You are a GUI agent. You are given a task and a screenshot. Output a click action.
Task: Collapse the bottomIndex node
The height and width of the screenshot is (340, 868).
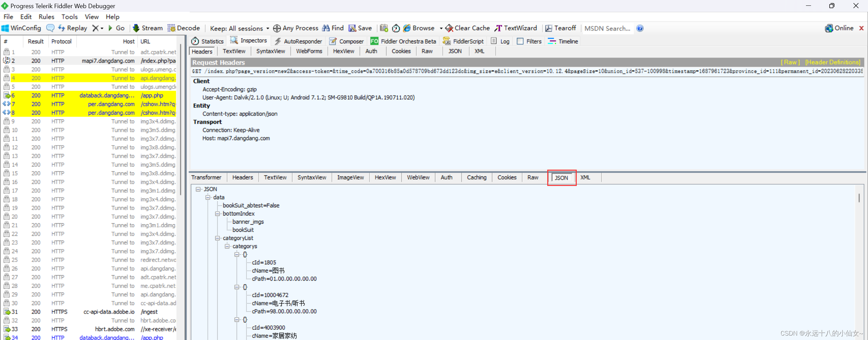point(217,214)
